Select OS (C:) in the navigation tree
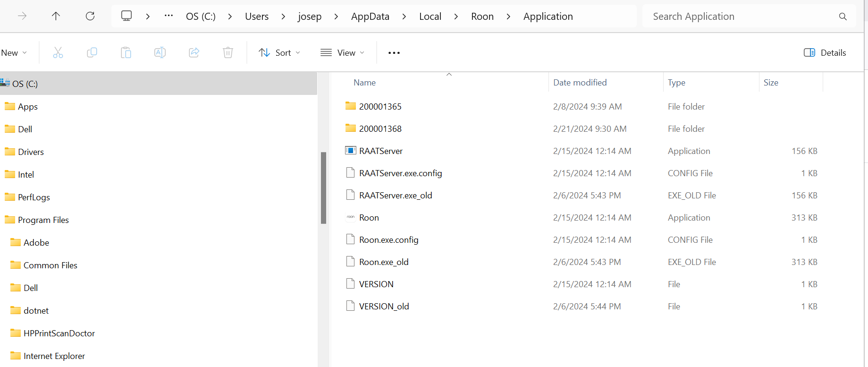868x367 pixels. [159, 84]
